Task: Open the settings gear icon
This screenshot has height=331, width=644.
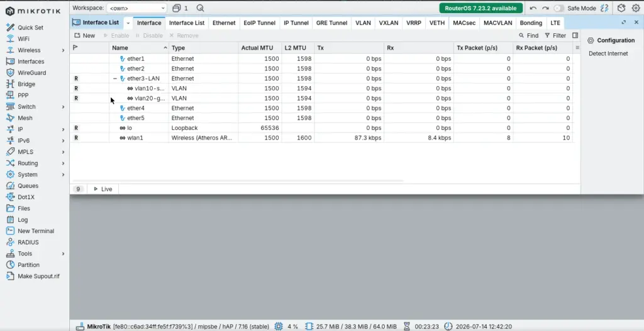Action: [636, 8]
